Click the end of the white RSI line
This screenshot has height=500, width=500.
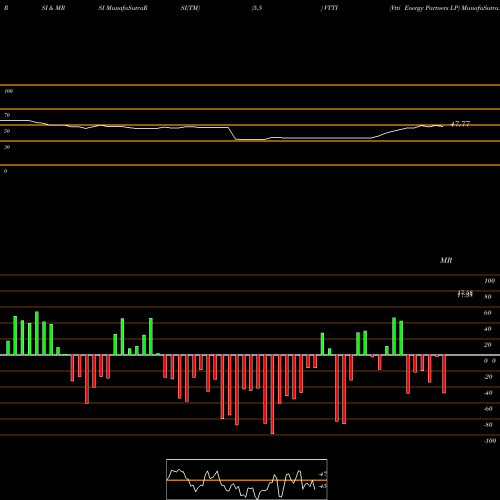click(443, 126)
